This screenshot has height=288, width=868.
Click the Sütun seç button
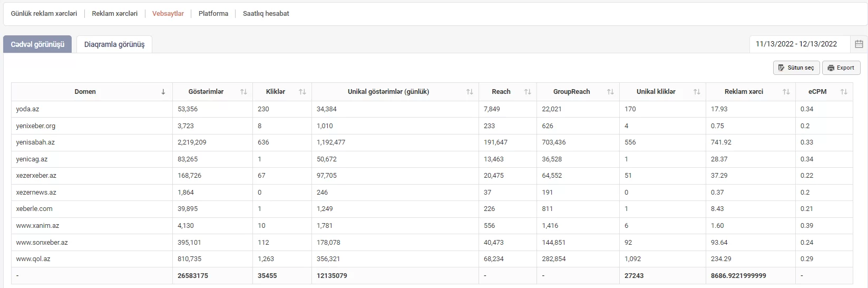point(796,68)
